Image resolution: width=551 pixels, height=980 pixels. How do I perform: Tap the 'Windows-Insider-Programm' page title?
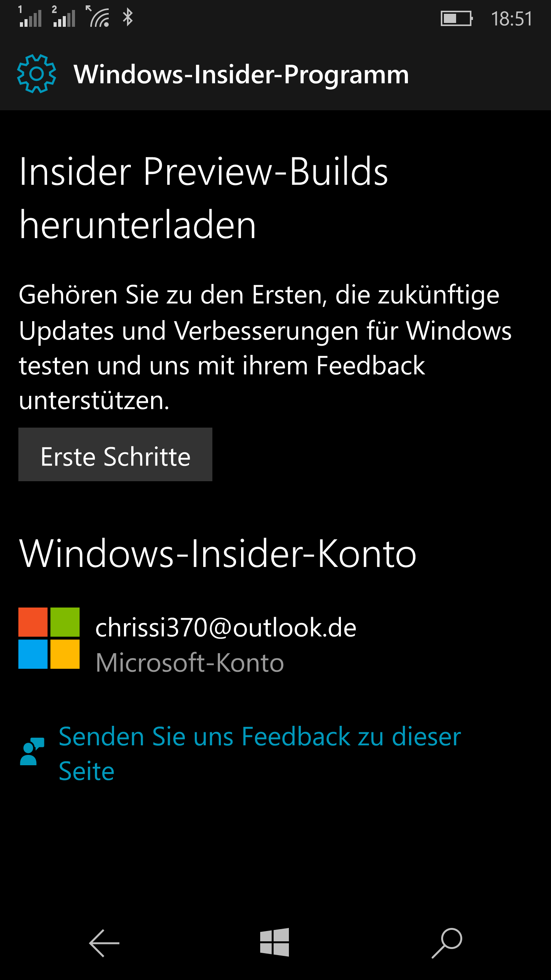pos(241,74)
